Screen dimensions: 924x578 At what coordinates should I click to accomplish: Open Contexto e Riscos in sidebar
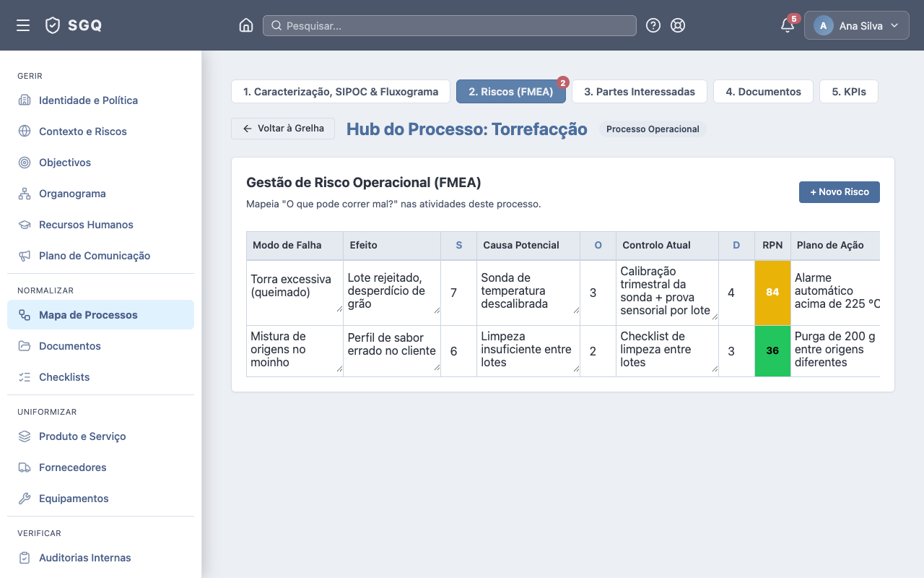[x=100, y=131]
